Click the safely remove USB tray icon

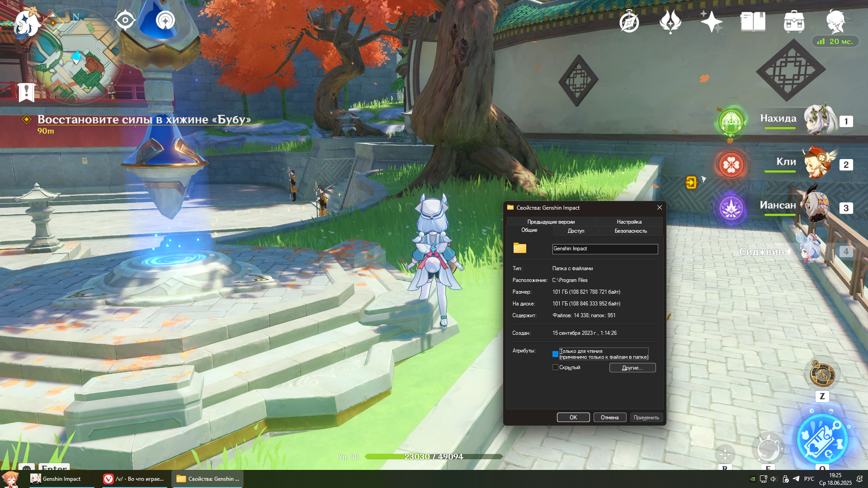point(786,479)
